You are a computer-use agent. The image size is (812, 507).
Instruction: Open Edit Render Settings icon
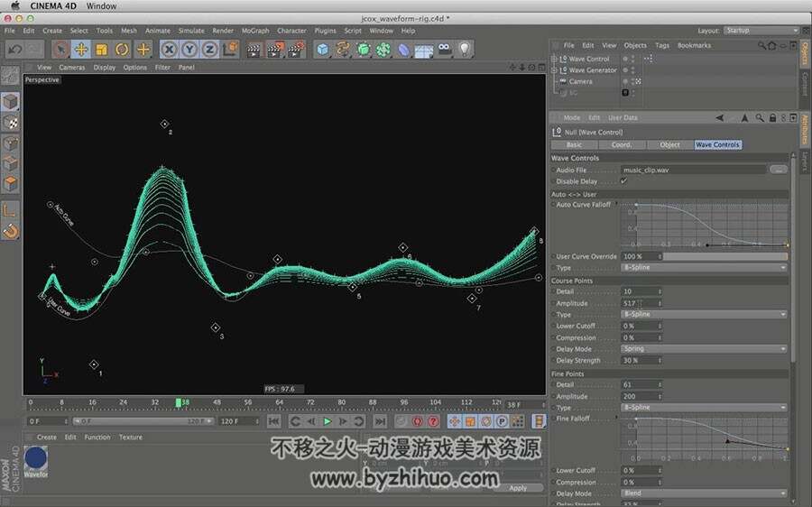pos(296,50)
